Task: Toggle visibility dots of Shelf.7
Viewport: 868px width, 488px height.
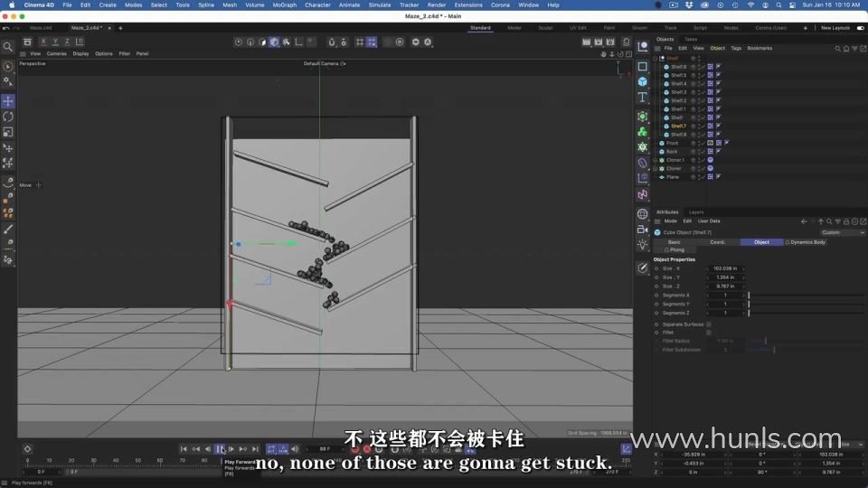Action: (697, 127)
